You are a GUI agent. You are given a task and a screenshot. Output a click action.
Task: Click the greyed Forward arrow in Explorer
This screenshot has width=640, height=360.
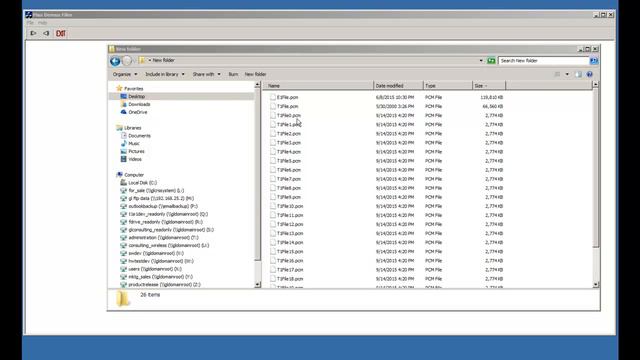tap(127, 61)
